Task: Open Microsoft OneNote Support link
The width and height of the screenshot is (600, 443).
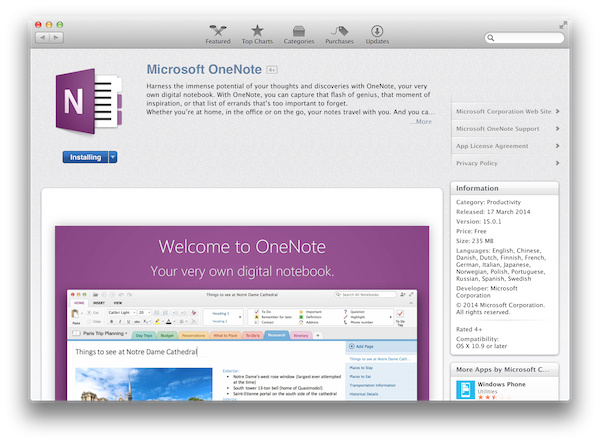Action: point(507,128)
